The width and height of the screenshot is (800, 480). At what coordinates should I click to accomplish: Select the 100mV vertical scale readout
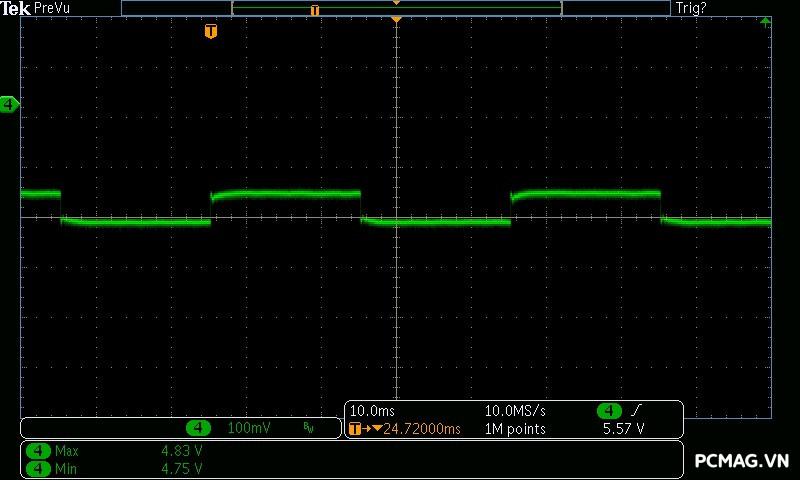tap(249, 428)
